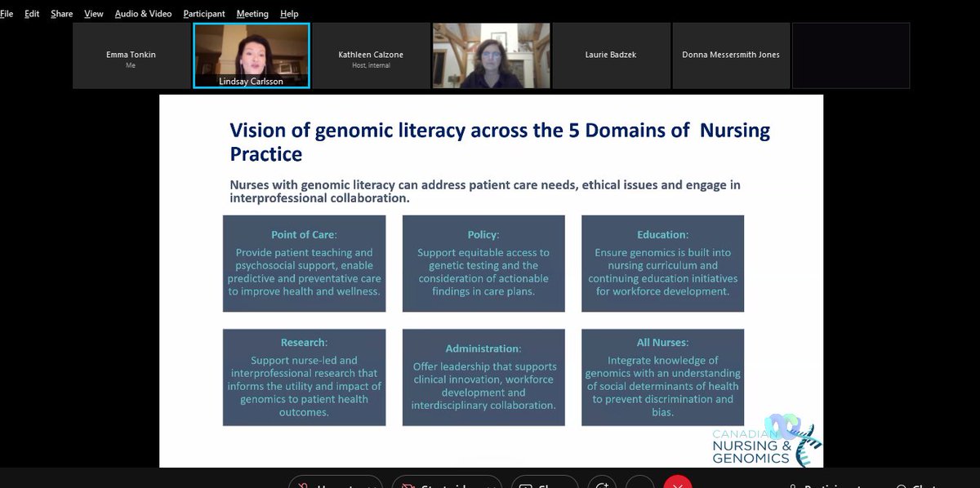The image size is (980, 488).
Task: Select Donna Messersmith Jones' participant tile
Action: coord(731,55)
